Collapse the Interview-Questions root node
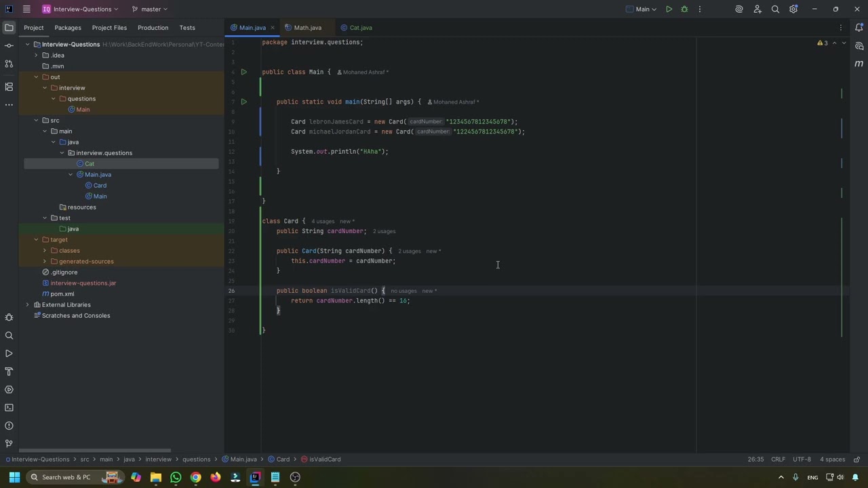The width and height of the screenshot is (868, 488). click(x=28, y=45)
